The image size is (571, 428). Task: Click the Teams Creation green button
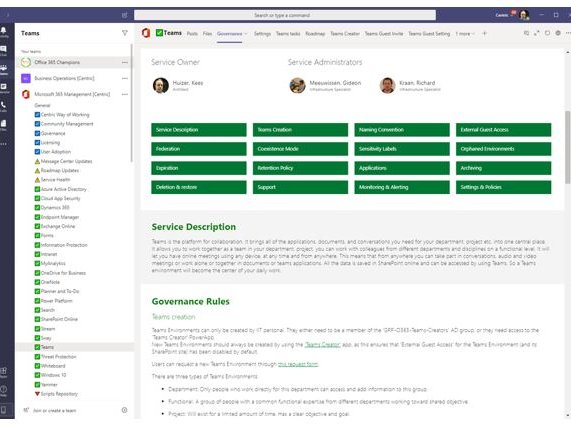pyautogui.click(x=300, y=130)
